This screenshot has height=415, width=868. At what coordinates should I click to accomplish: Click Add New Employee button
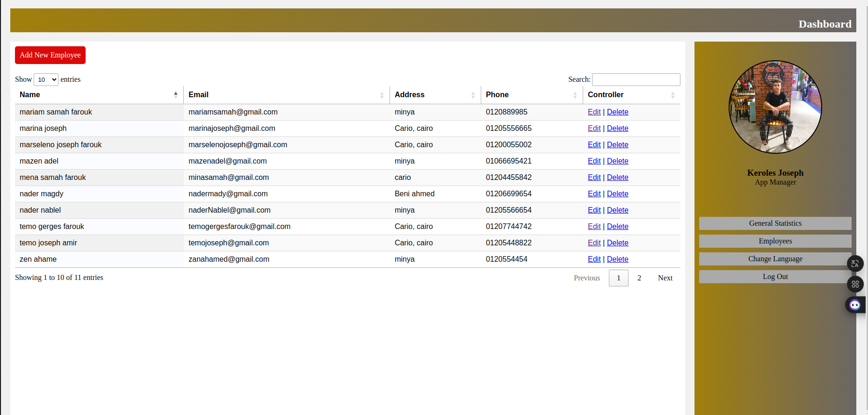tap(50, 55)
